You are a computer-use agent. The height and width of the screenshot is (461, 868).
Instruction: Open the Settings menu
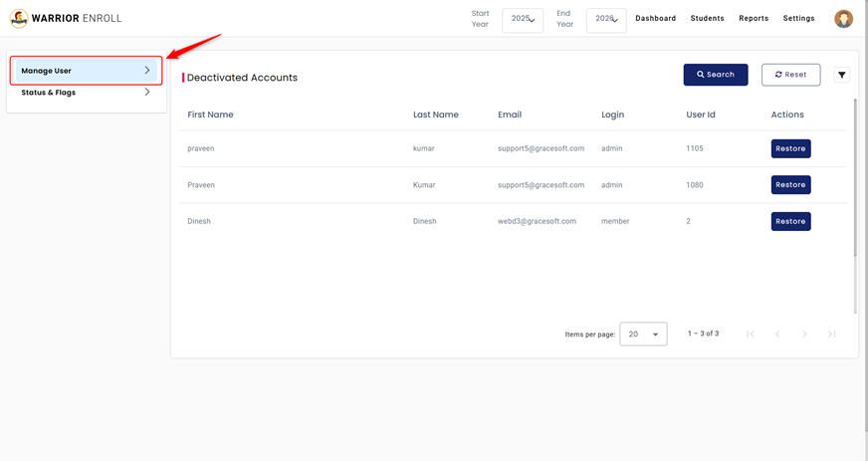click(x=798, y=18)
